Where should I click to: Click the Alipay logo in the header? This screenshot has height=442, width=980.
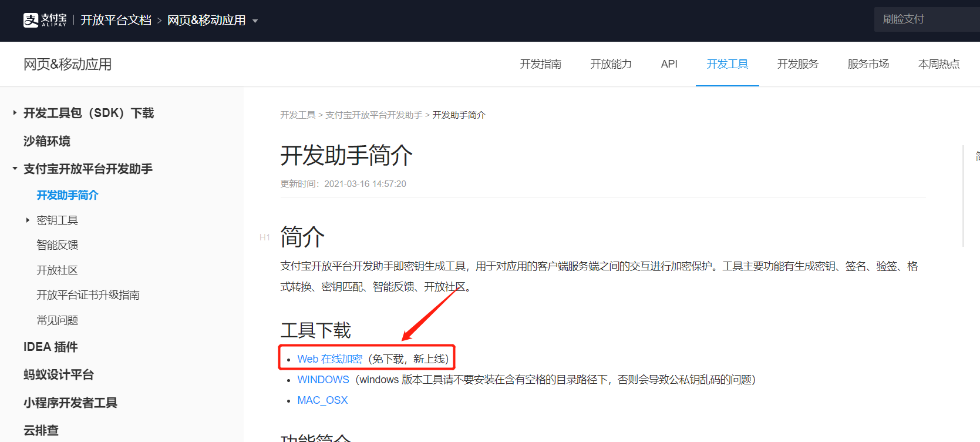tap(45, 20)
